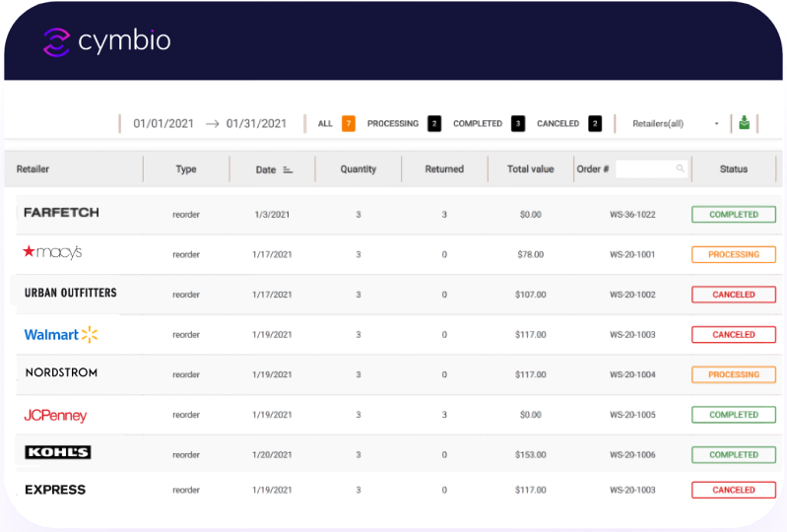The width and height of the screenshot is (787, 532).
Task: Click COMPLETED status badge for Farfetch order
Action: (734, 214)
